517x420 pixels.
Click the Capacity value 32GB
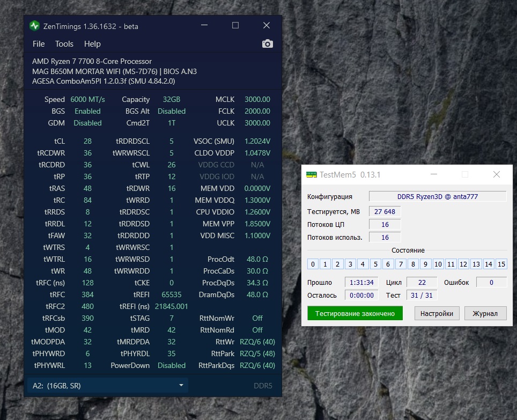point(172,100)
